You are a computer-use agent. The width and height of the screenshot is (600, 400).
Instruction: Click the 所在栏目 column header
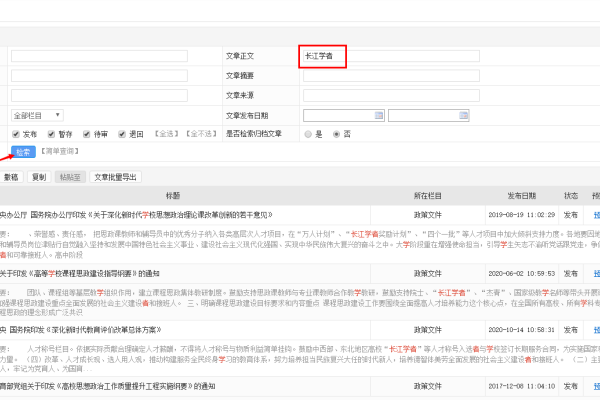[427, 196]
